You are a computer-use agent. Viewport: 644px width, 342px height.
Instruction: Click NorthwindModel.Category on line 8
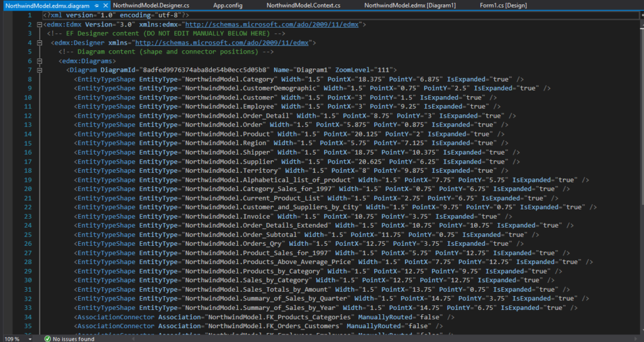click(x=229, y=79)
